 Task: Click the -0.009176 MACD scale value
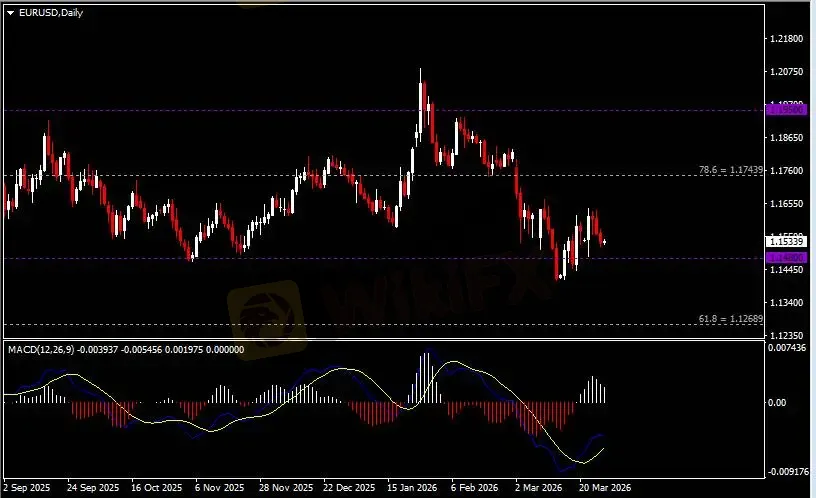pos(786,470)
